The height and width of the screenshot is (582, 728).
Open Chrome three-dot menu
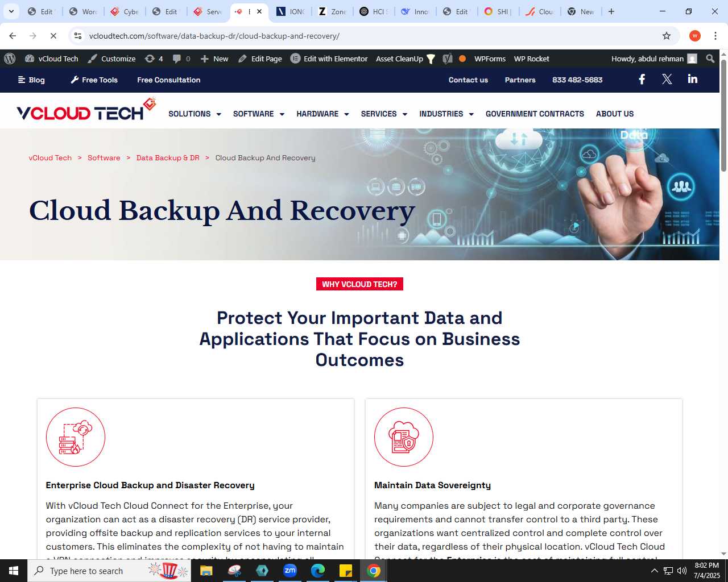tap(715, 36)
